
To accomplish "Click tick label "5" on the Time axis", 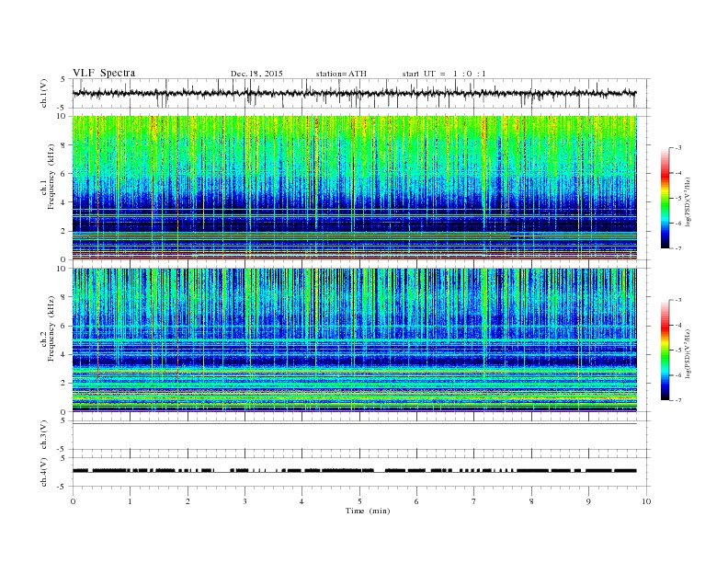I will tap(359, 501).
